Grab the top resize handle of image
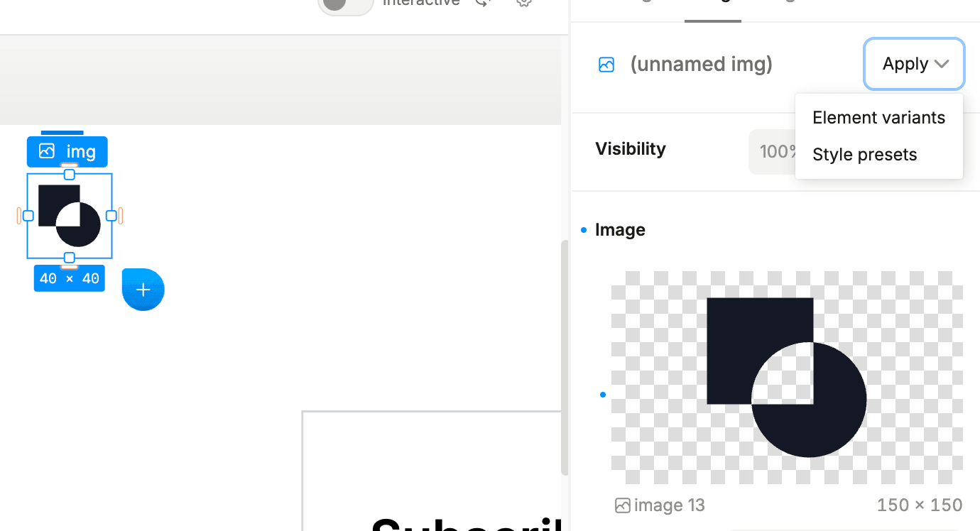Screen dimensions: 980x531 pos(70,175)
